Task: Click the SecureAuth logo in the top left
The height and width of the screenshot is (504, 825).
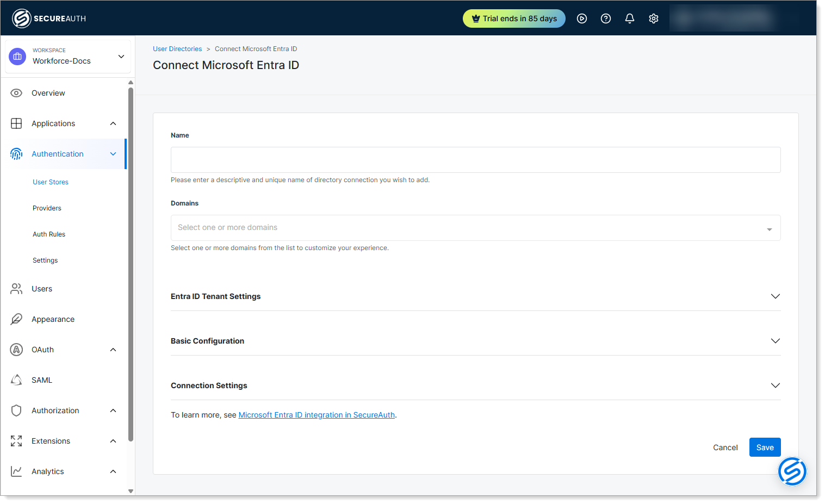Action: (48, 17)
